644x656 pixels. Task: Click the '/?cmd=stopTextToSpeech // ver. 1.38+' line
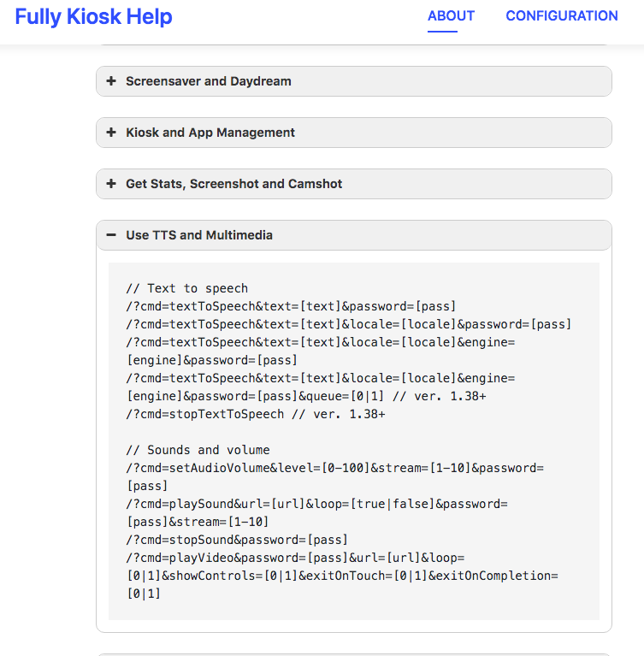[256, 414]
